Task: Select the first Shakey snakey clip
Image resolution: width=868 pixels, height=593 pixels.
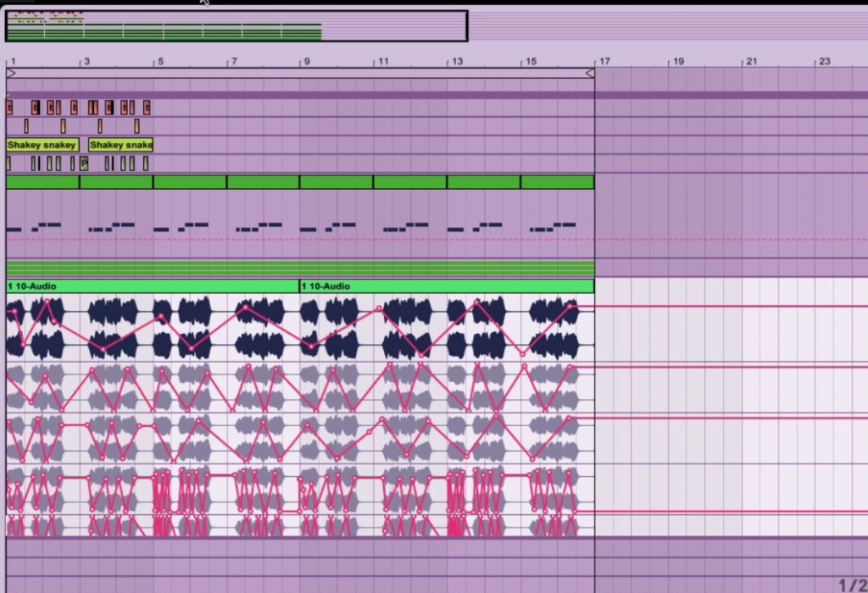Action: coord(41,145)
